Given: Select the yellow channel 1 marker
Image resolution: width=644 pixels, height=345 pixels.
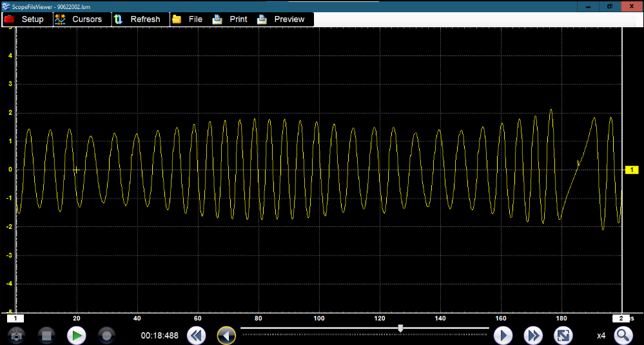Looking at the screenshot, I should 632,170.
